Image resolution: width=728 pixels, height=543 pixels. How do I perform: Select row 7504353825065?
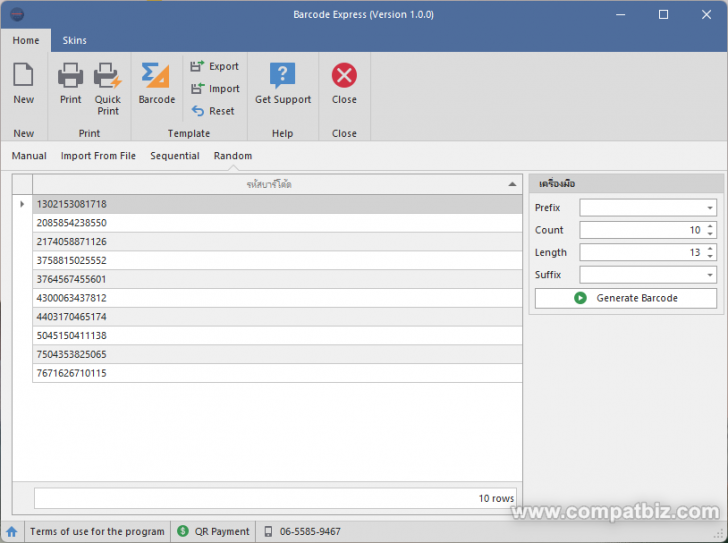point(277,355)
